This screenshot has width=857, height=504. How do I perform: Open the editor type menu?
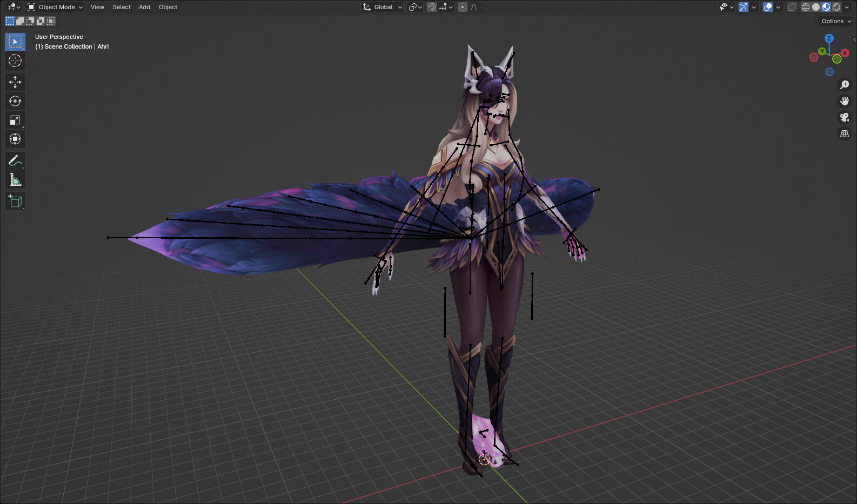[x=14, y=7]
